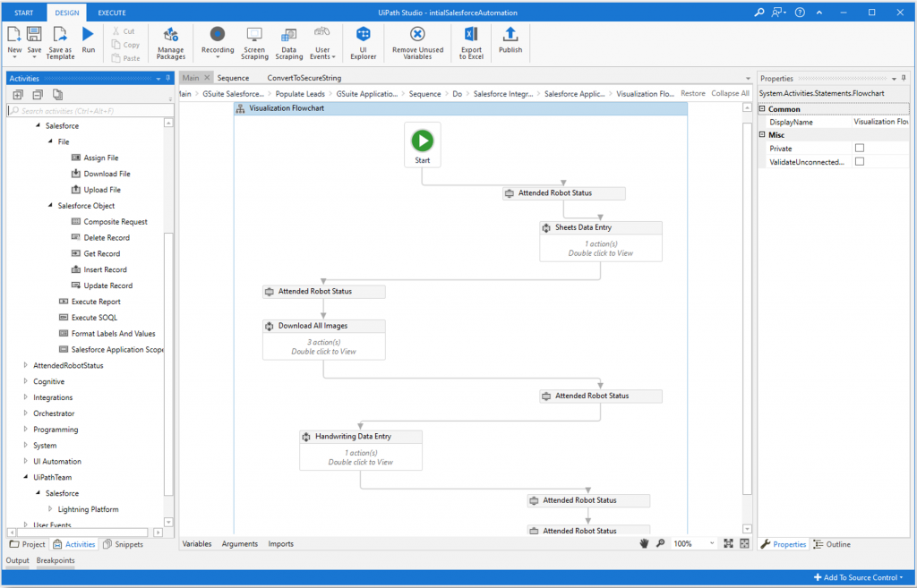Collapse the Misc properties section
Viewport: 917px width, 588px height.
pyautogui.click(x=762, y=134)
